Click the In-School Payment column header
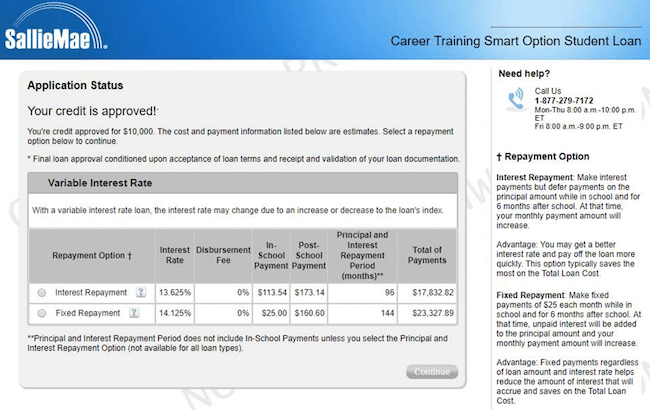The width and height of the screenshot is (650, 410). [x=271, y=255]
